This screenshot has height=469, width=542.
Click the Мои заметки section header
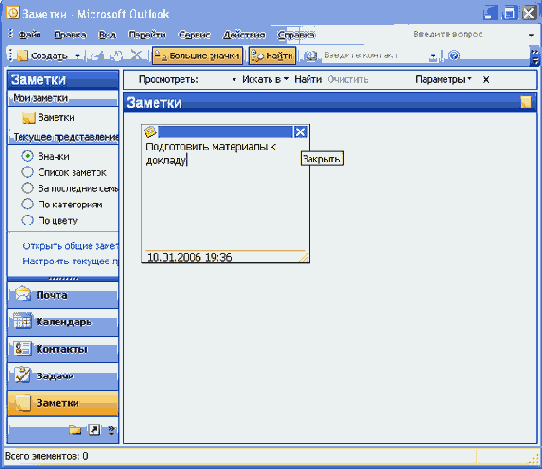click(x=63, y=99)
